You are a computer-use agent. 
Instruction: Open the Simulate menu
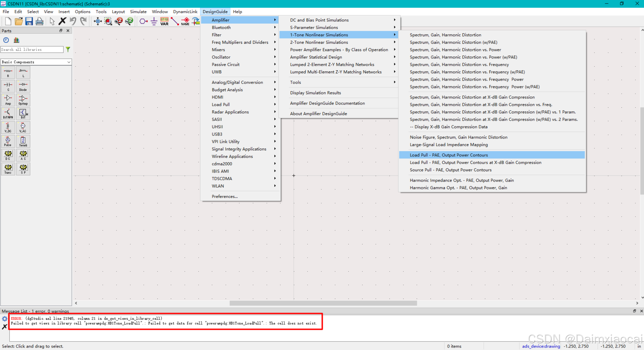pyautogui.click(x=138, y=12)
